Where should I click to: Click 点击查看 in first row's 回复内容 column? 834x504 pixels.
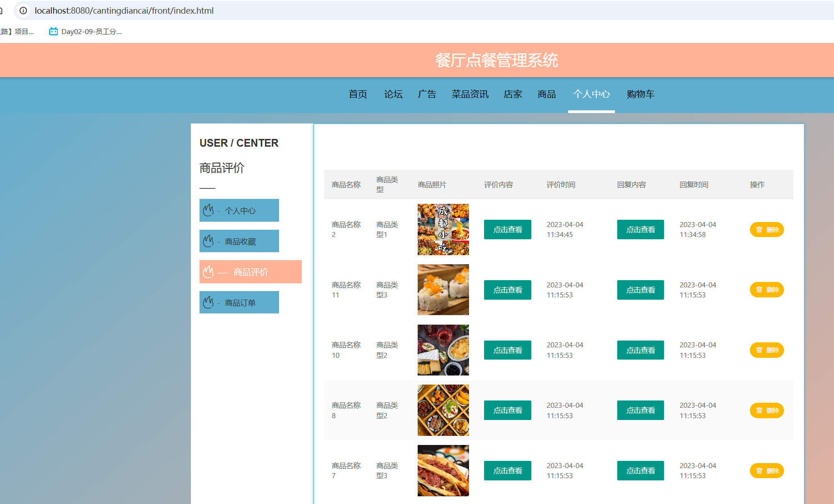point(640,229)
